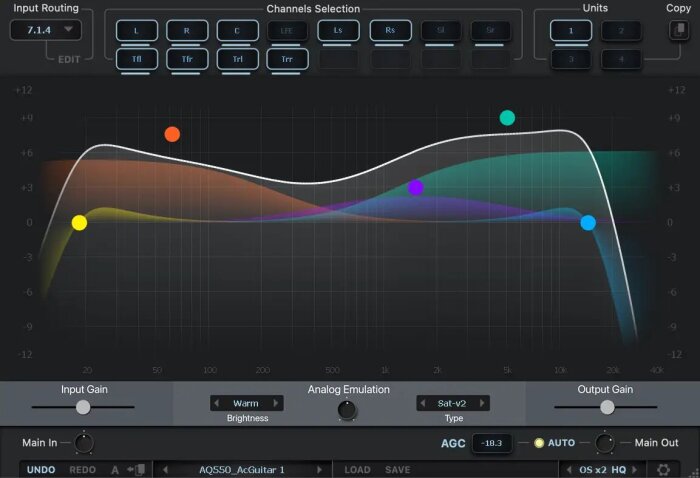Click the SAVE preset button

tap(397, 470)
